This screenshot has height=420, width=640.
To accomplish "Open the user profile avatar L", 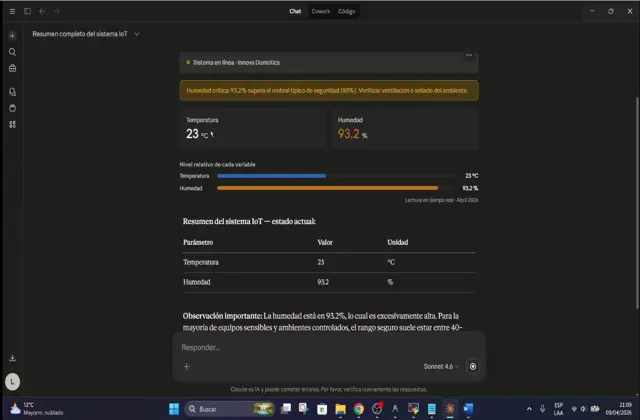I will pyautogui.click(x=12, y=381).
